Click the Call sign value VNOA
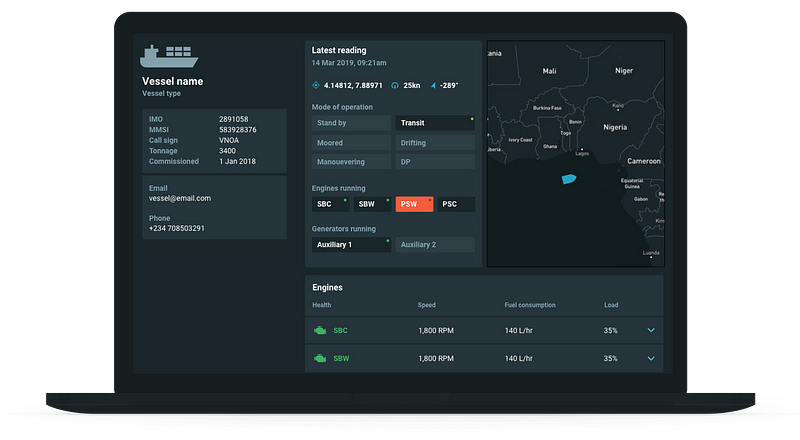Screen dimensions: 800x440 coord(229,140)
